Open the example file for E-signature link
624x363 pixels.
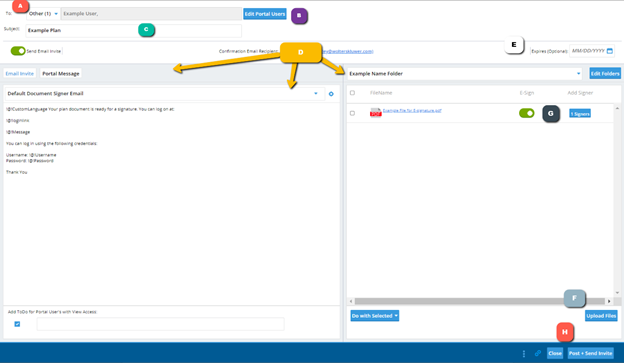pos(412,111)
